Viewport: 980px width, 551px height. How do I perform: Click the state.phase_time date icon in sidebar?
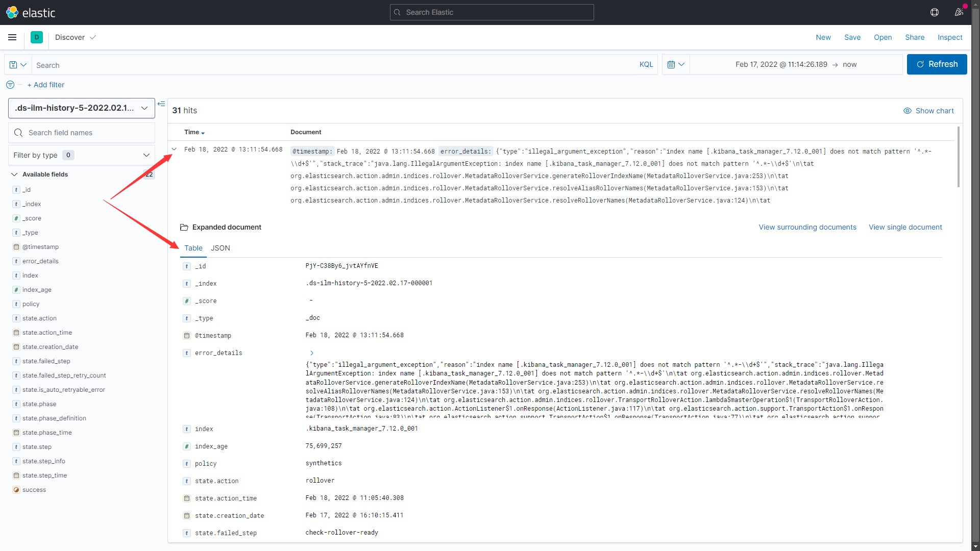coord(16,433)
